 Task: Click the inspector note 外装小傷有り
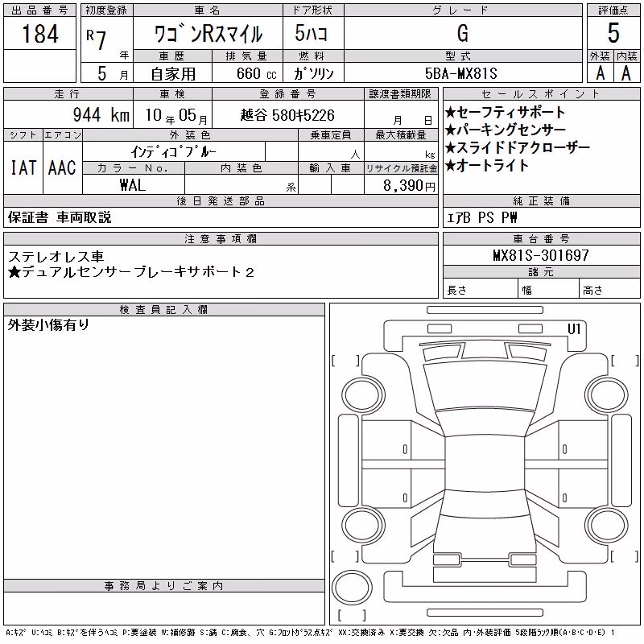(x=48, y=325)
